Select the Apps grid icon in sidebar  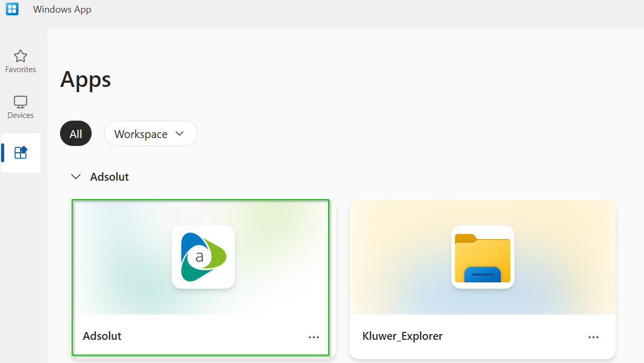pyautogui.click(x=21, y=153)
